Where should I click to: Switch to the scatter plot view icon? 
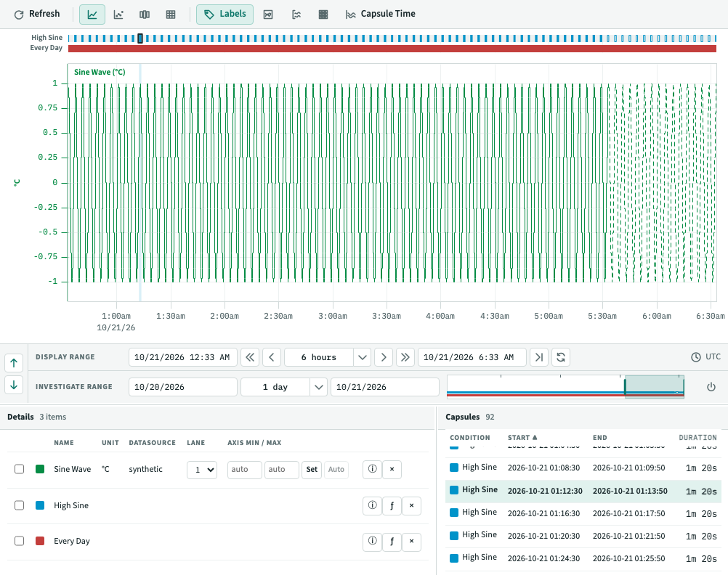(118, 15)
